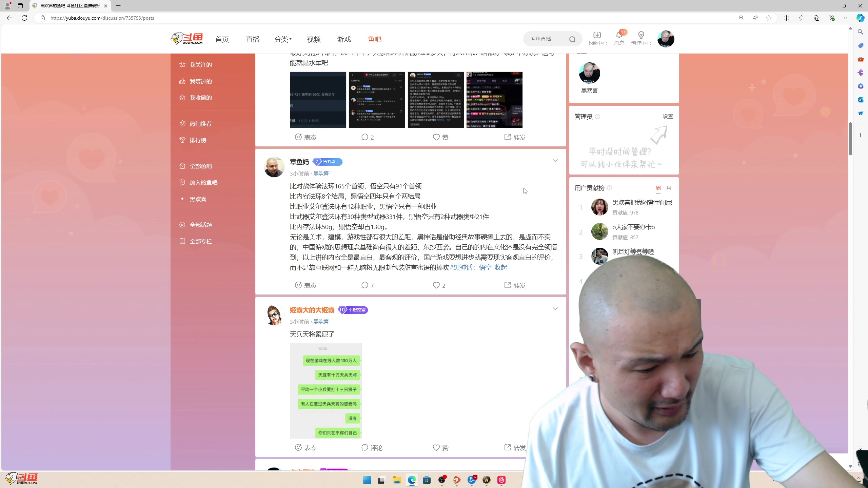Open 下载中心 download icon

[x=597, y=38]
